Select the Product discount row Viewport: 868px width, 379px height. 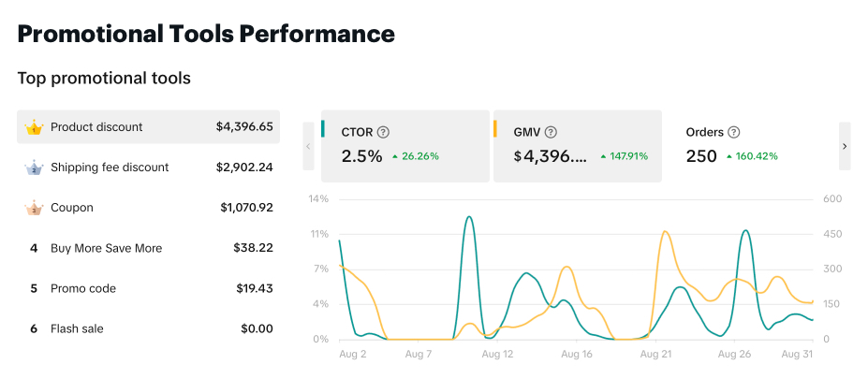pyautogui.click(x=148, y=126)
